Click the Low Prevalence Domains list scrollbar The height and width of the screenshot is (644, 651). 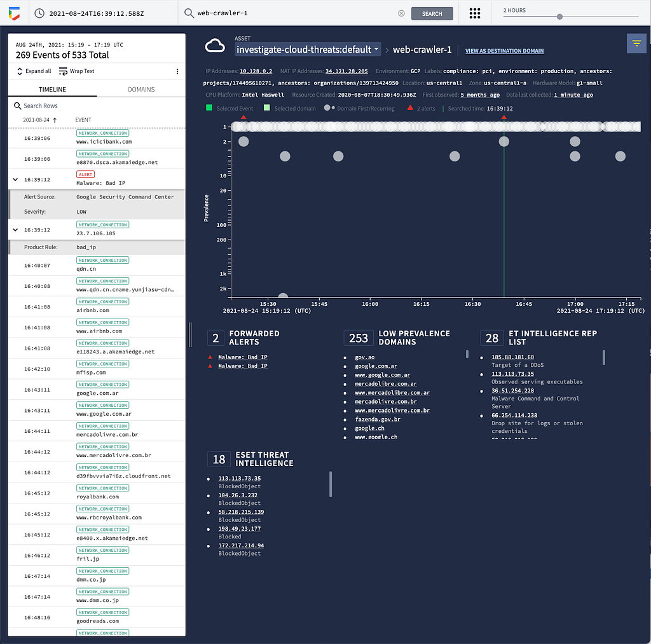tap(467, 353)
